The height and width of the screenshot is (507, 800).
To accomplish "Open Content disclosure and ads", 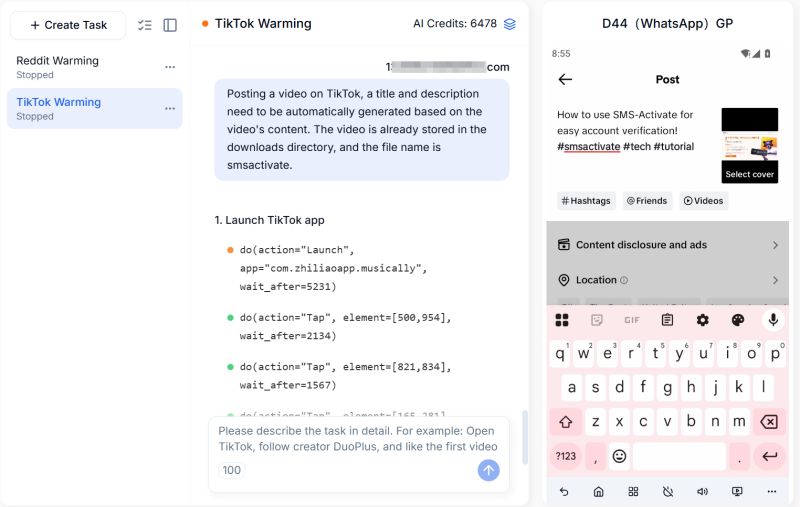I will tap(668, 245).
